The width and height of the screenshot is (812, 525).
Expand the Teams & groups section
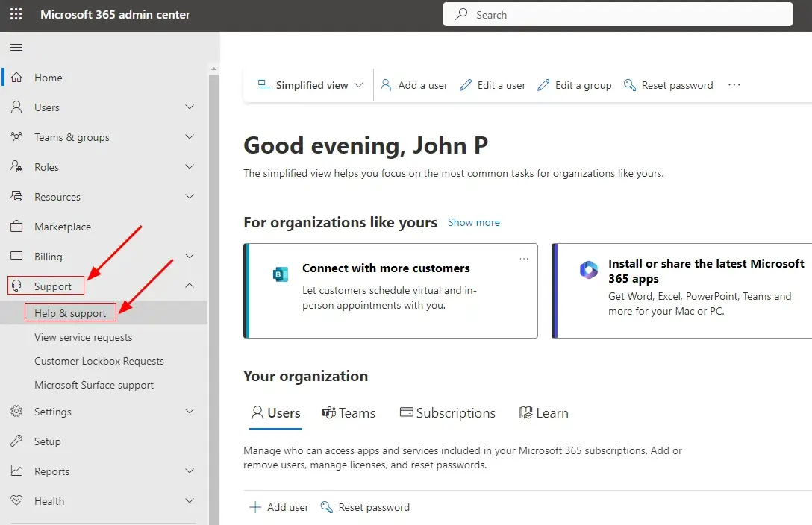190,137
